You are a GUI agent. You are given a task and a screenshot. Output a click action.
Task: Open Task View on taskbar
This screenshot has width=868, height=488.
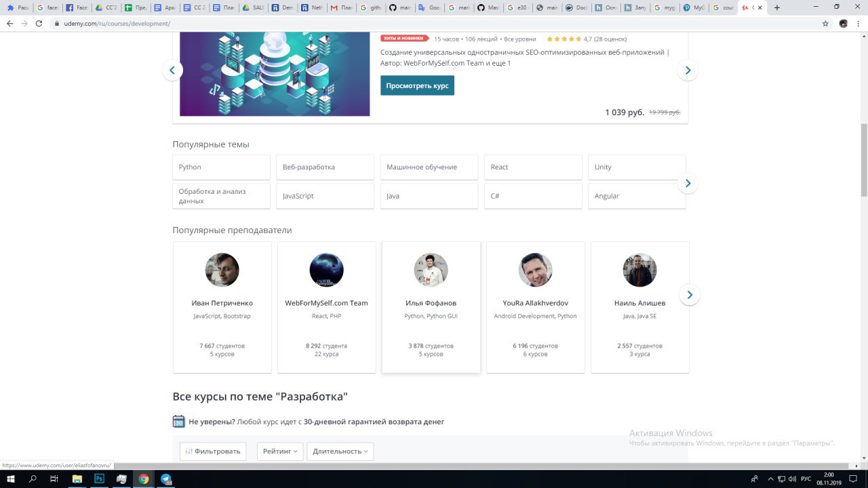click(x=54, y=479)
